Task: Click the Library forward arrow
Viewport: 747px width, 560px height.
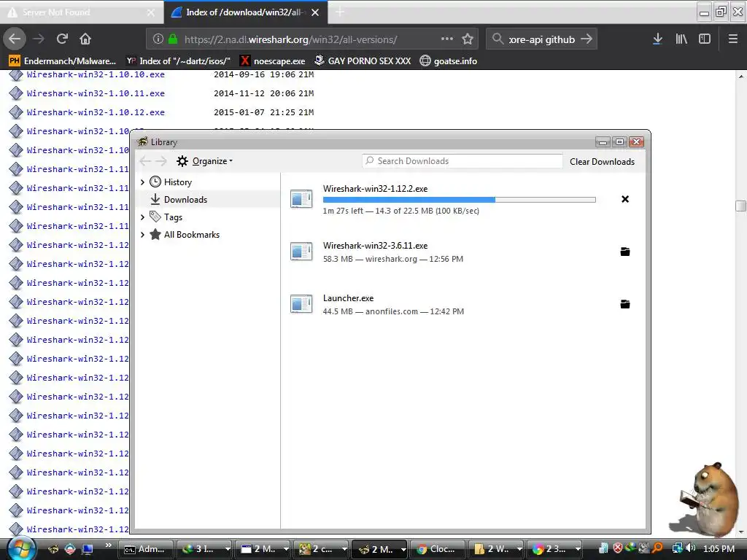Action: pos(161,161)
